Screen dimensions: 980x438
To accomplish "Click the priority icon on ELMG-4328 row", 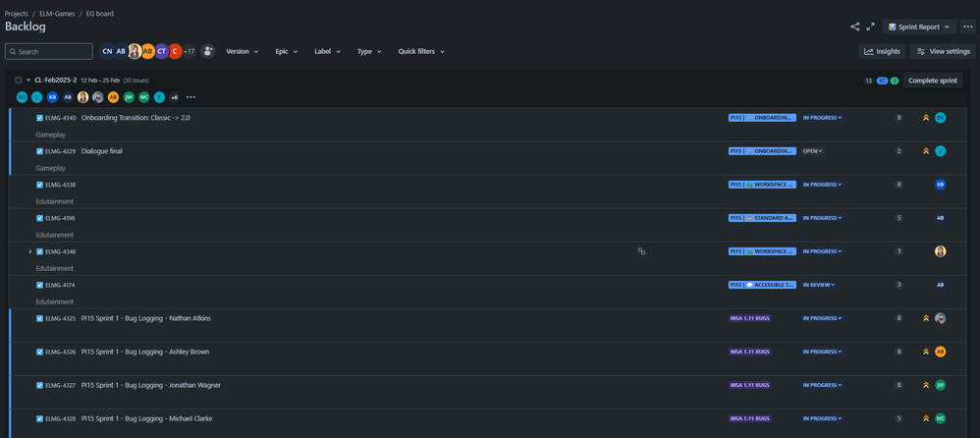I will tap(926, 418).
